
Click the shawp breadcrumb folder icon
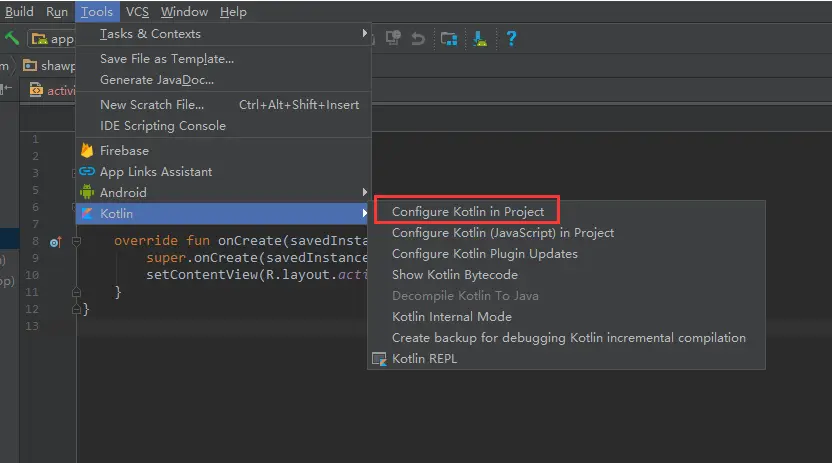click(x=30, y=65)
